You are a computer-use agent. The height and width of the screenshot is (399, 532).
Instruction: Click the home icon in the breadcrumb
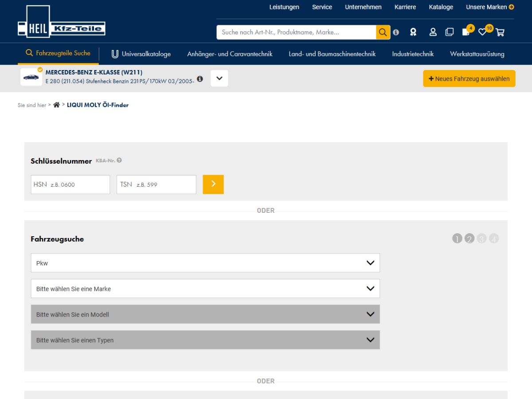tap(56, 105)
